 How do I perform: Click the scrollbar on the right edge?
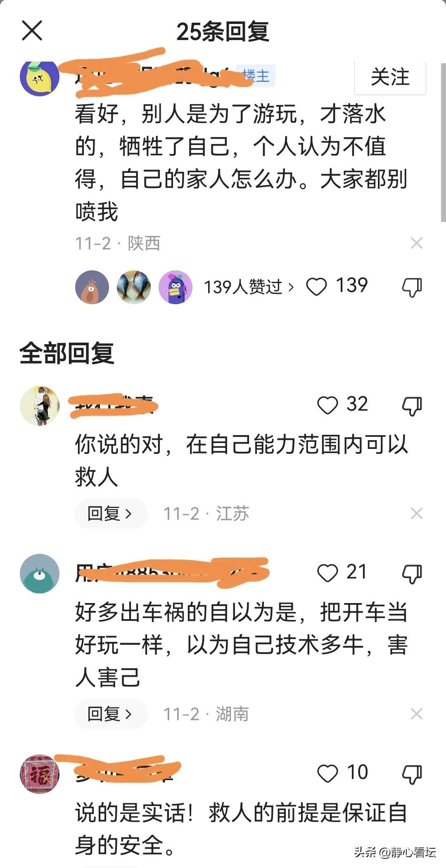pos(443,143)
